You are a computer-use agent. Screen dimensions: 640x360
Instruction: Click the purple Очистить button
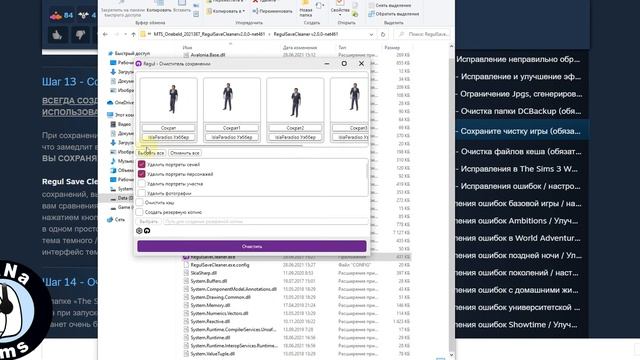click(x=252, y=246)
